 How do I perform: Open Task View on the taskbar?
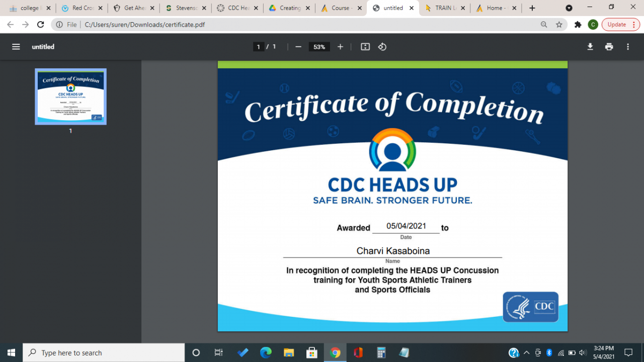[x=218, y=352]
